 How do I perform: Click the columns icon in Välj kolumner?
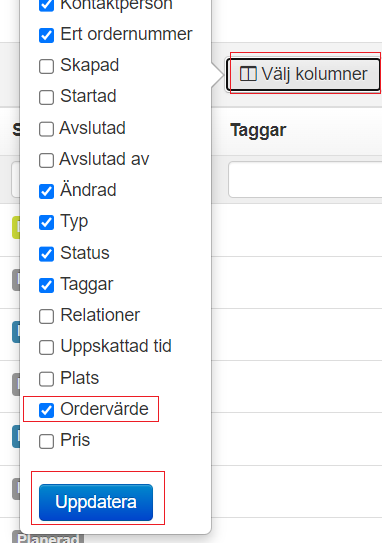pyautogui.click(x=248, y=74)
